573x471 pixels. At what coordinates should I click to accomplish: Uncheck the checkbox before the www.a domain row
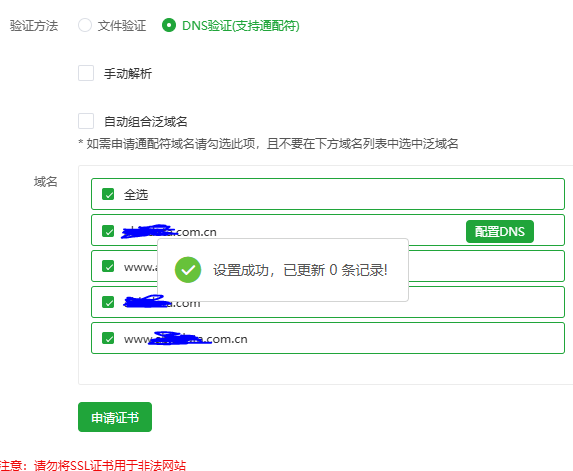click(108, 266)
